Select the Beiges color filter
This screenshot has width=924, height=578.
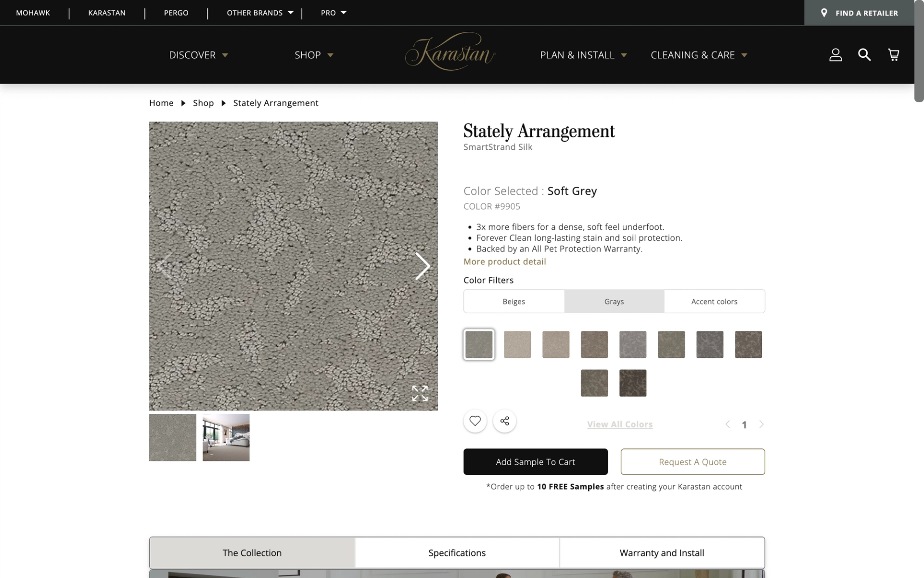513,302
